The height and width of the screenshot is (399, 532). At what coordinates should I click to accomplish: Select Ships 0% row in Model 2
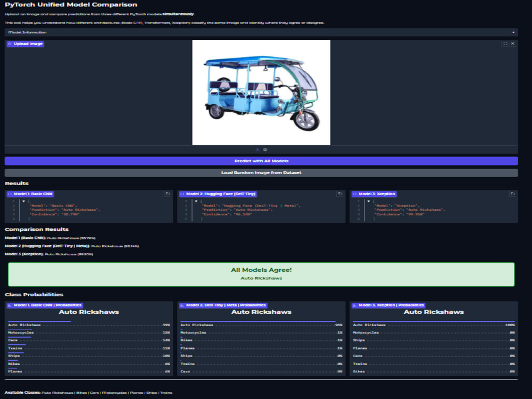(x=261, y=355)
